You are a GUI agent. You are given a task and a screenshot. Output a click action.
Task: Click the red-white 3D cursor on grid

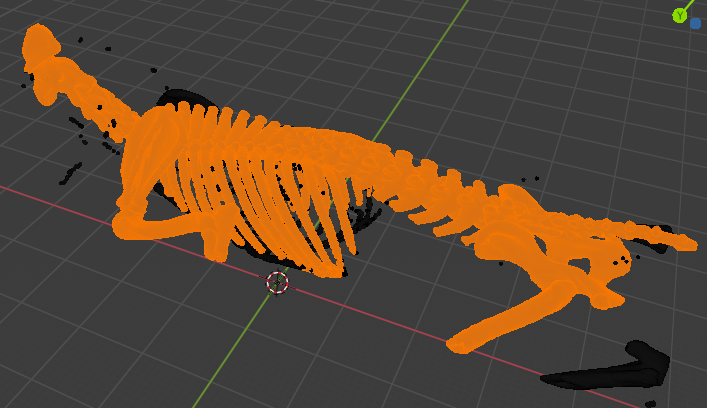click(277, 282)
